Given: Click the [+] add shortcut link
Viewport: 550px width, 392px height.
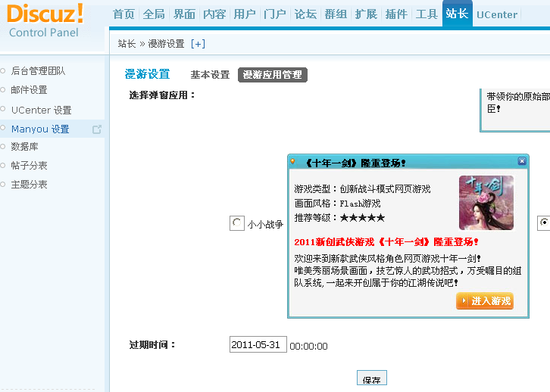Looking at the screenshot, I should [198, 44].
